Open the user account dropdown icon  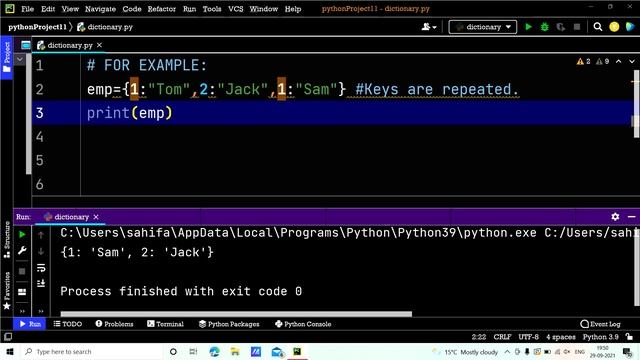[429, 27]
